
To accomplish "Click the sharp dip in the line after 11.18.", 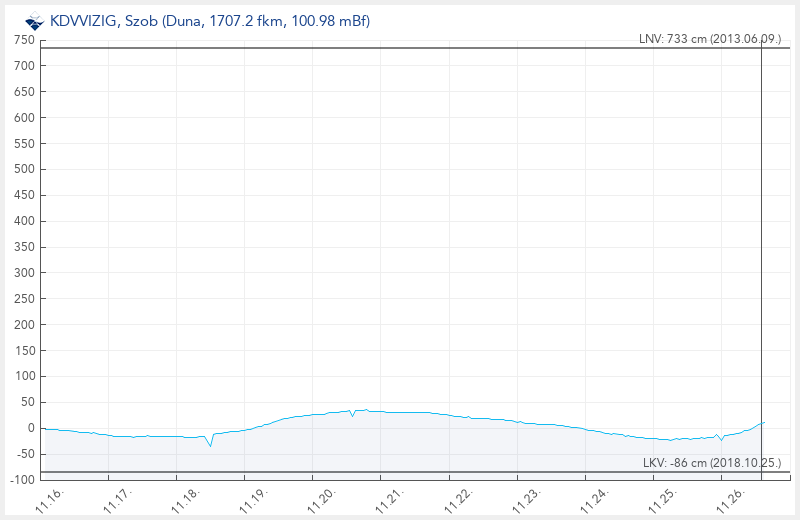I will pyautogui.click(x=210, y=445).
